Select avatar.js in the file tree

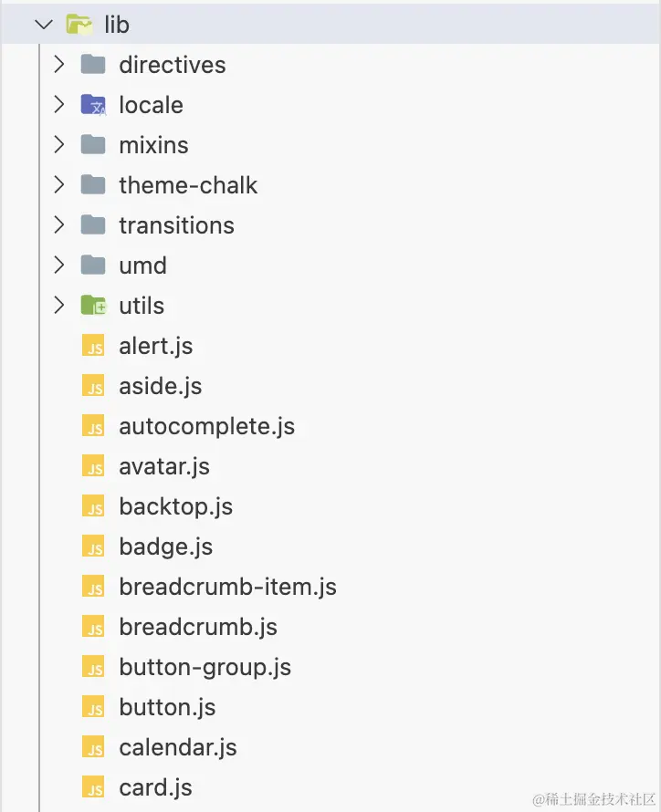(x=164, y=467)
